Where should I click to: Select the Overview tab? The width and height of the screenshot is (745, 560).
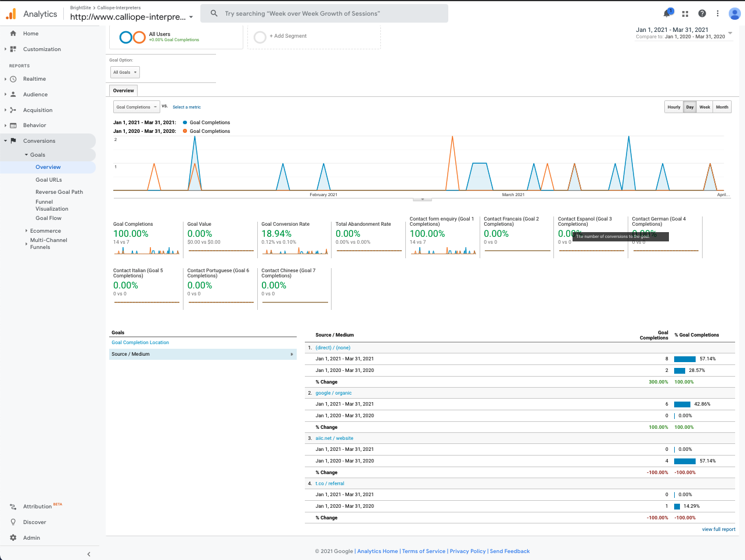coord(123,91)
